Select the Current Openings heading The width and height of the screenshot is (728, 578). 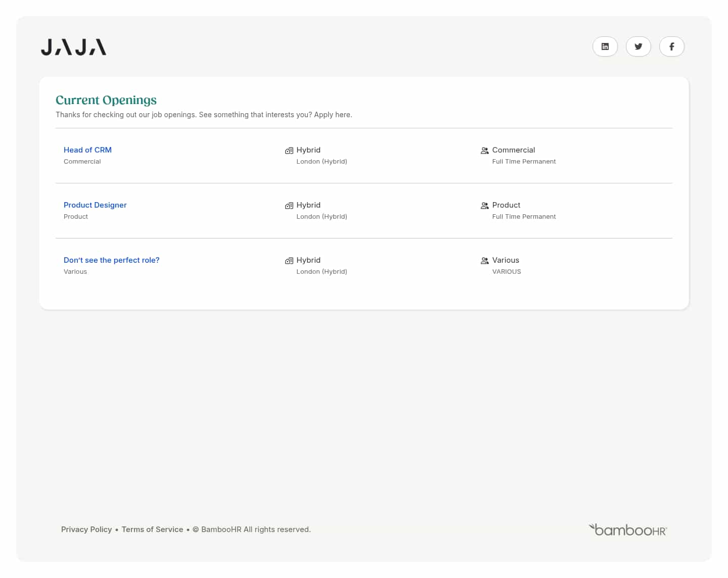point(106,100)
